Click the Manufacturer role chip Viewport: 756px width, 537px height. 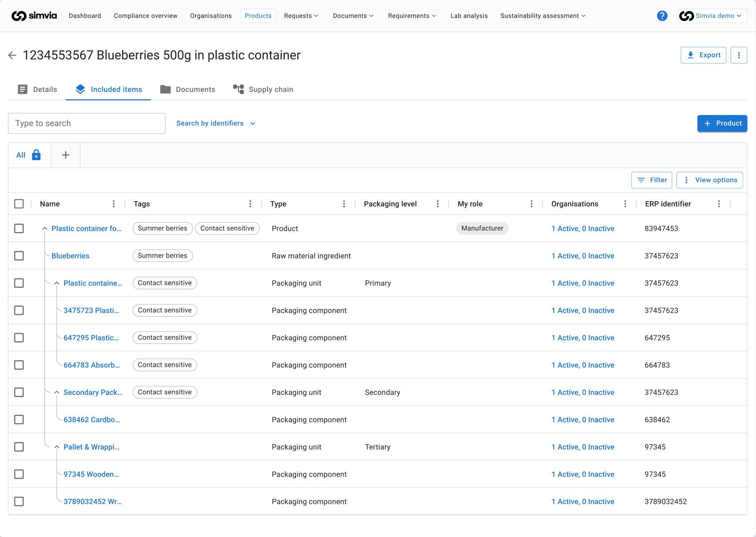482,229
